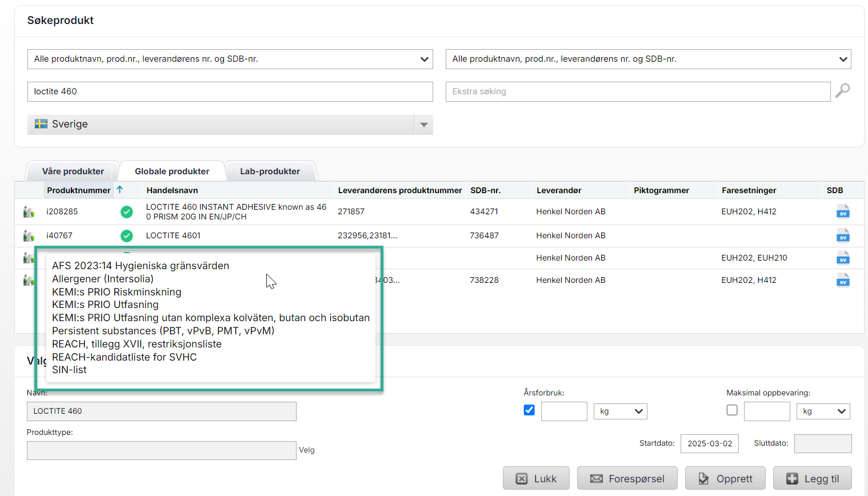868x496 pixels.
Task: Click Allergener (Intersolia) entry
Action: click(x=103, y=279)
